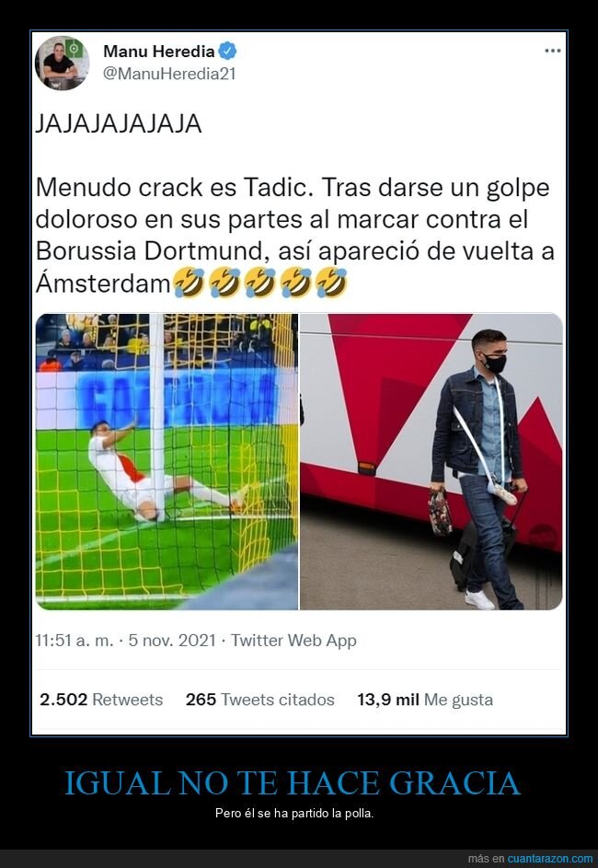
Task: Click the Twitter Web App source link
Action: [293, 641]
